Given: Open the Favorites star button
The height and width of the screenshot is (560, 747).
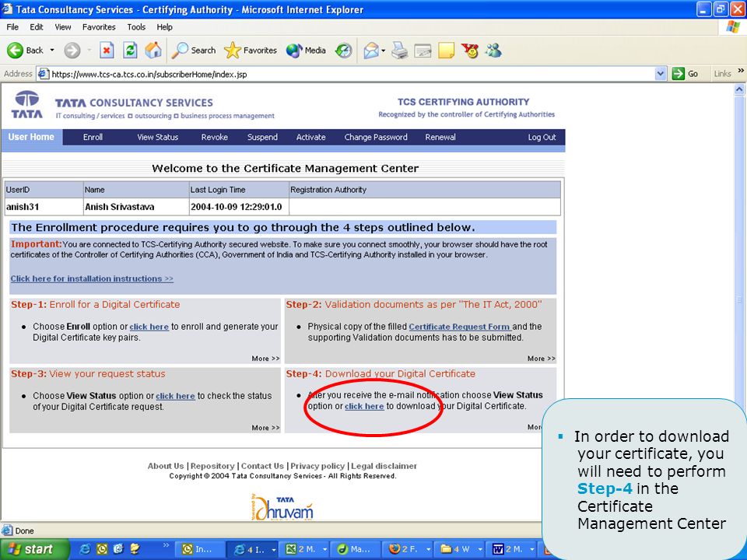Looking at the screenshot, I should 251,50.
